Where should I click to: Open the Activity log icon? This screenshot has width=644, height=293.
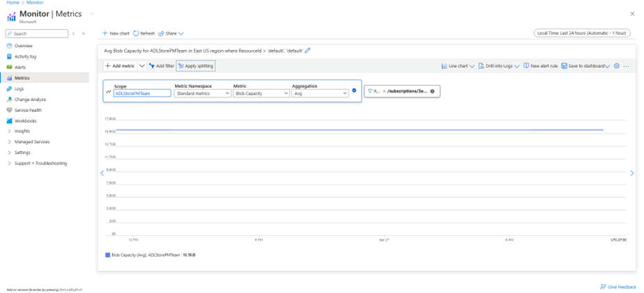(9, 56)
